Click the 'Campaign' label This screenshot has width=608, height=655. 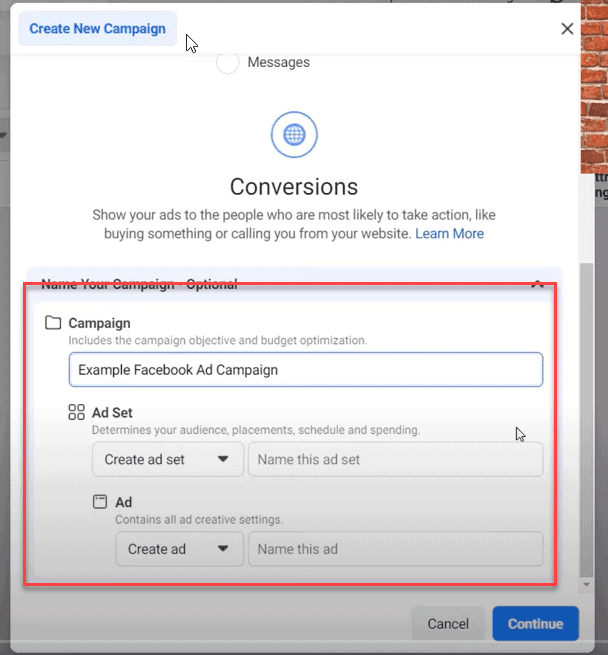click(99, 323)
